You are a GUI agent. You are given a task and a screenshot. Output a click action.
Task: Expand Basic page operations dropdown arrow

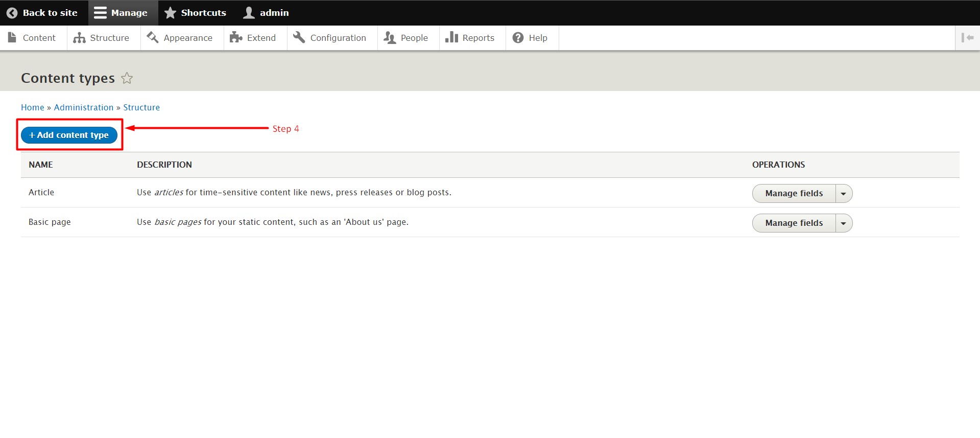[x=844, y=223]
